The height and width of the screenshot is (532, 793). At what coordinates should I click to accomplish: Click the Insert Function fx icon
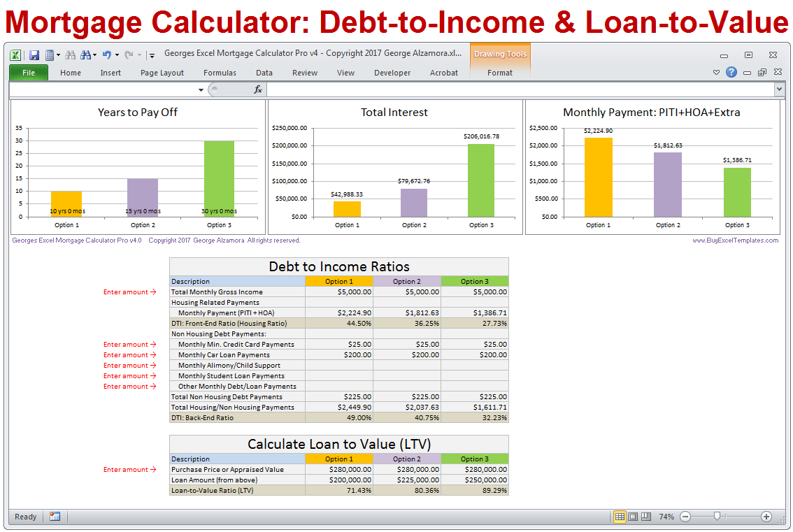[x=257, y=89]
